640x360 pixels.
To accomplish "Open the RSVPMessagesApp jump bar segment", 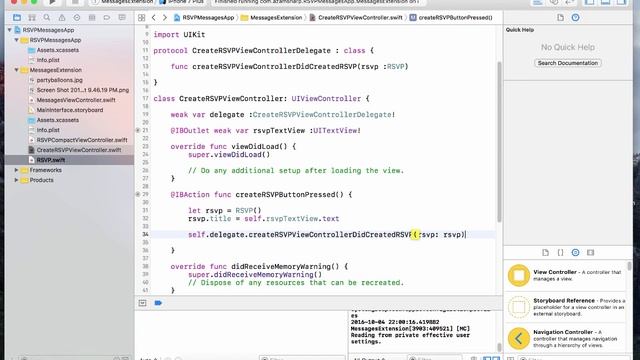I will (204, 18).
